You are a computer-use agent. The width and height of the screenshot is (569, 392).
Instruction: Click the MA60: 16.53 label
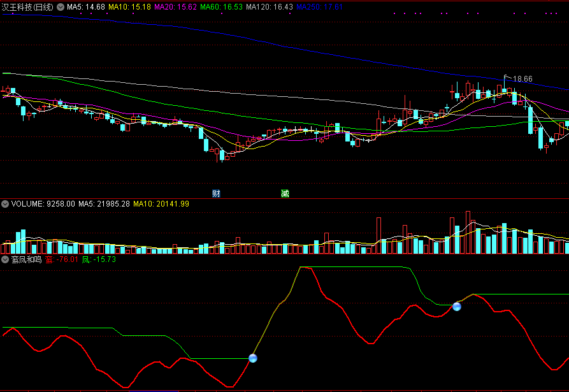(x=221, y=7)
